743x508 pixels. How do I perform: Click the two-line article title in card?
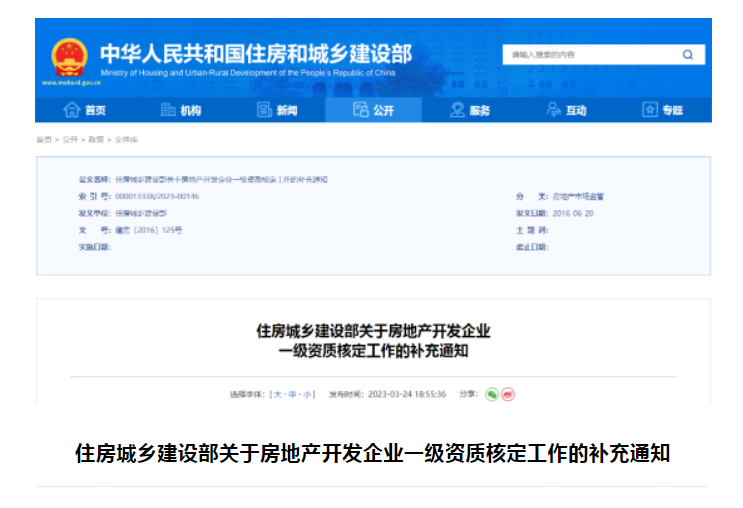click(x=373, y=341)
